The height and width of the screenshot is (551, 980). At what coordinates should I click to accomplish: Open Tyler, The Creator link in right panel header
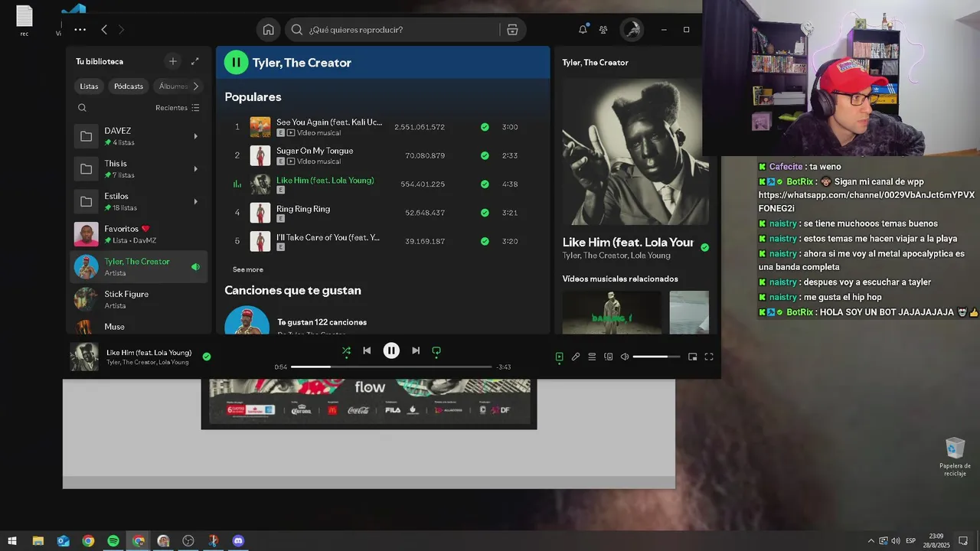pyautogui.click(x=595, y=63)
